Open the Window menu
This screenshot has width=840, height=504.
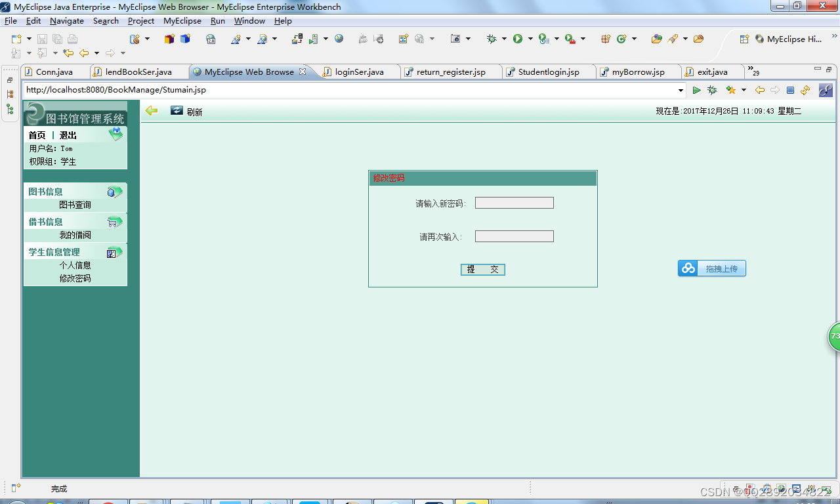click(249, 20)
